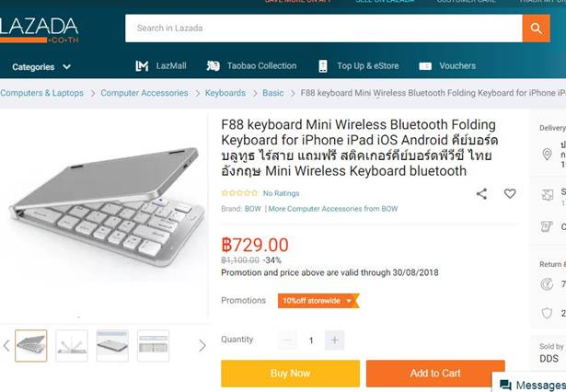Screen dimensions: 566x392
Task: Share this product via share icon
Action: tap(481, 194)
